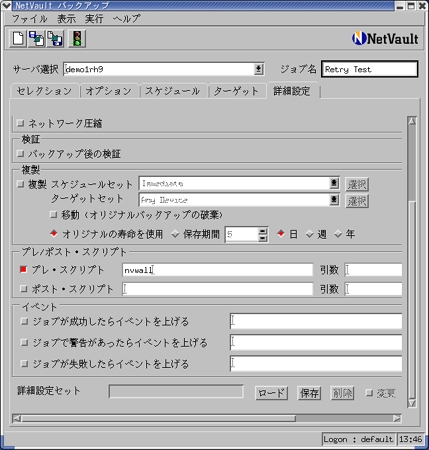This screenshot has height=450, width=429.
Task: Select the 年 radio button
Action: [x=338, y=234]
